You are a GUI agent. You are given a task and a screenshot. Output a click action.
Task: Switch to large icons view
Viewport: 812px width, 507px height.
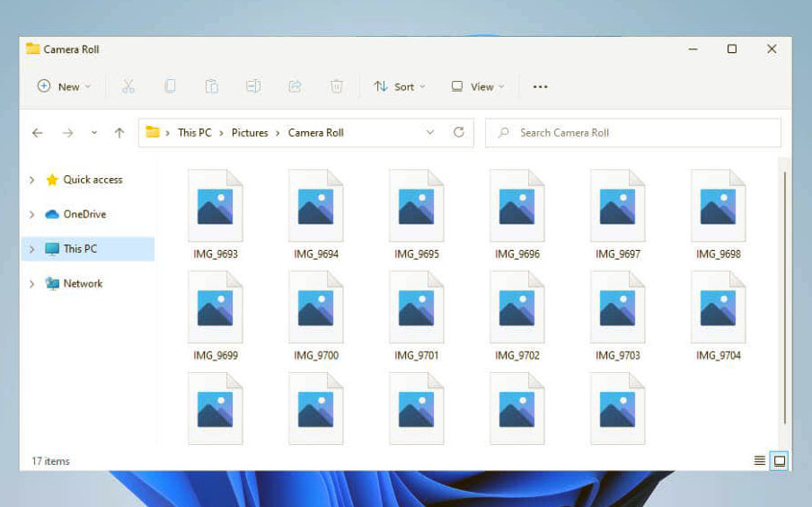click(780, 461)
